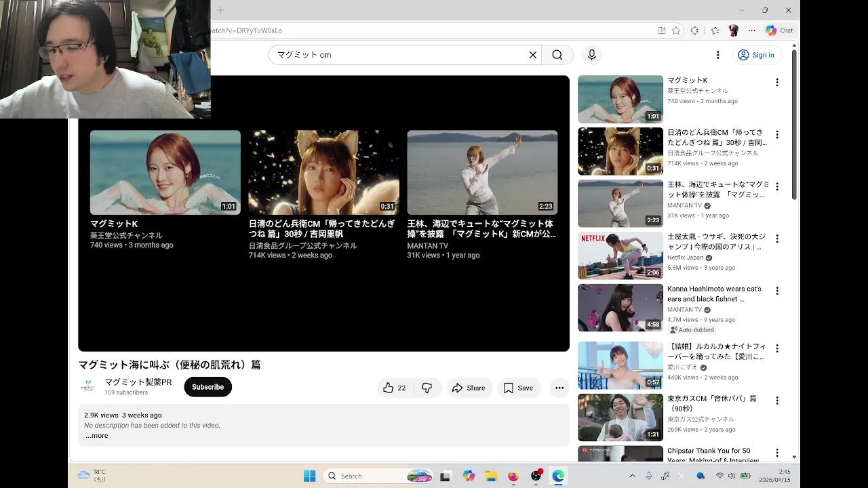Subscribe to マグミット製薬PR channel
868x488 pixels.
coord(208,387)
